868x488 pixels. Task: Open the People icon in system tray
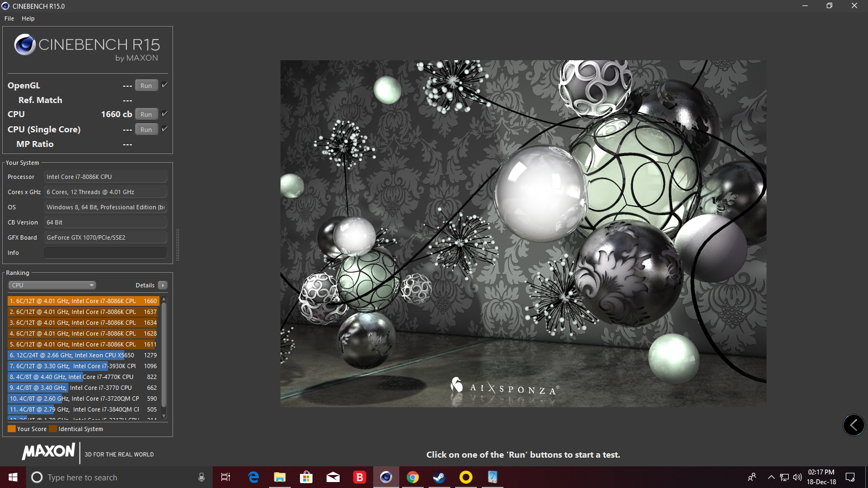tap(752, 477)
